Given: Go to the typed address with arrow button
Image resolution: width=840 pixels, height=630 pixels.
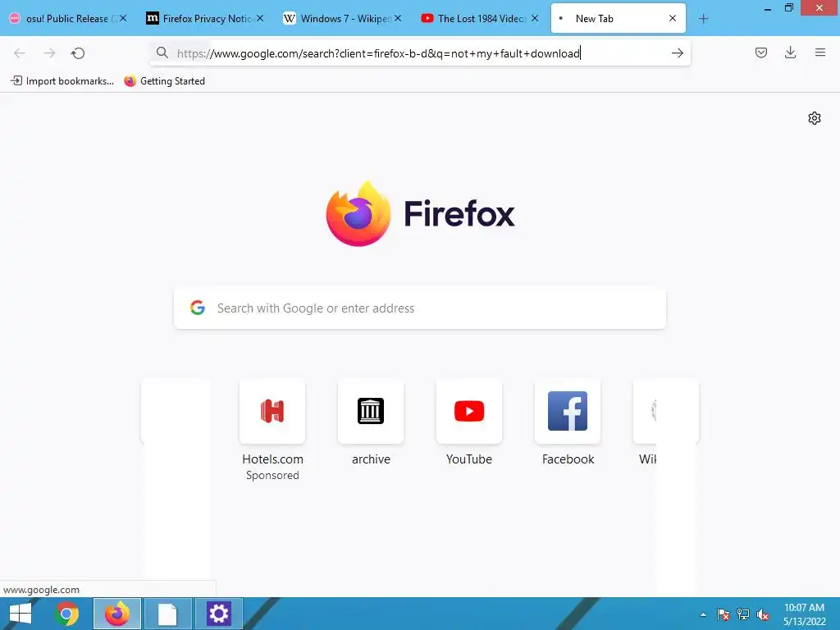Looking at the screenshot, I should tap(677, 53).
